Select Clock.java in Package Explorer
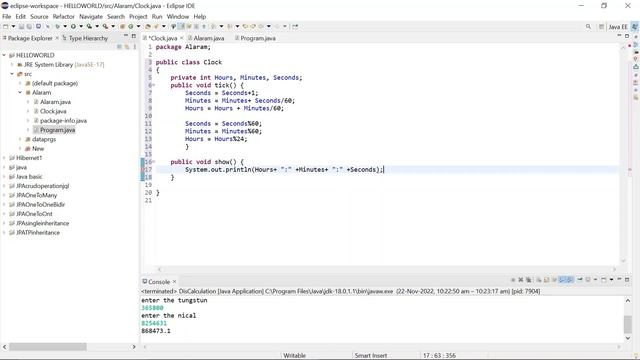640x360 pixels. (53, 111)
